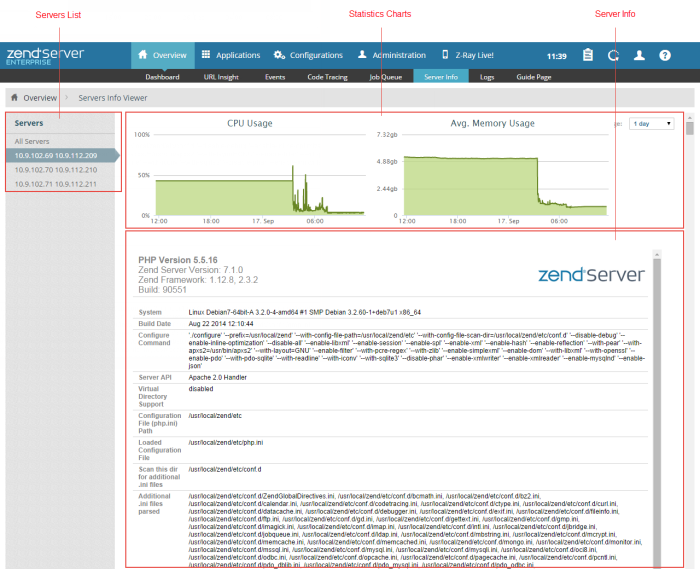Open the user account icon
This screenshot has height=569, width=700.
pos(639,56)
